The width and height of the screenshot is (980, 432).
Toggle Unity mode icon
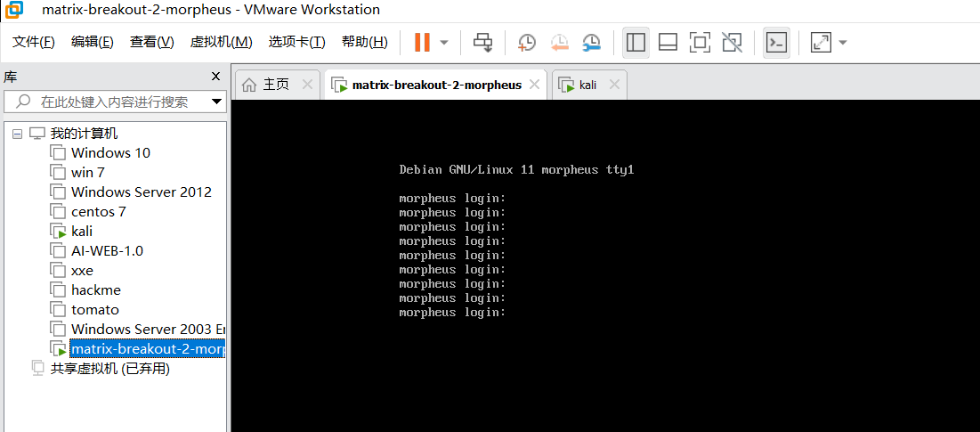click(732, 43)
